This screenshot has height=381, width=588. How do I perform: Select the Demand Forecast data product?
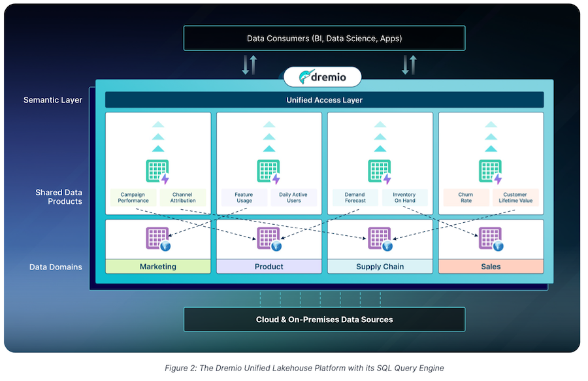tap(355, 197)
